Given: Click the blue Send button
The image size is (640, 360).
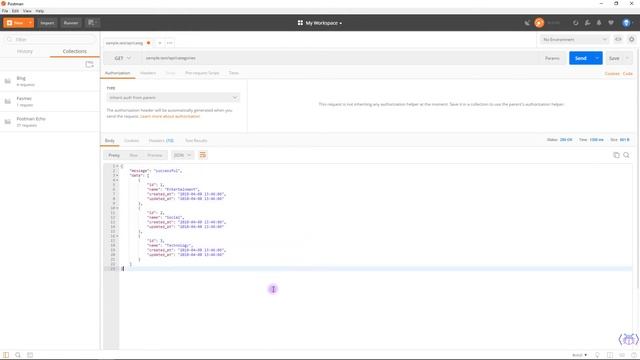Looking at the screenshot, I should [580, 58].
